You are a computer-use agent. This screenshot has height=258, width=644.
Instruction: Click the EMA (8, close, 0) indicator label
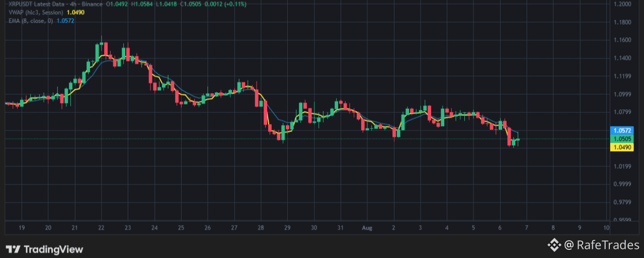point(31,20)
